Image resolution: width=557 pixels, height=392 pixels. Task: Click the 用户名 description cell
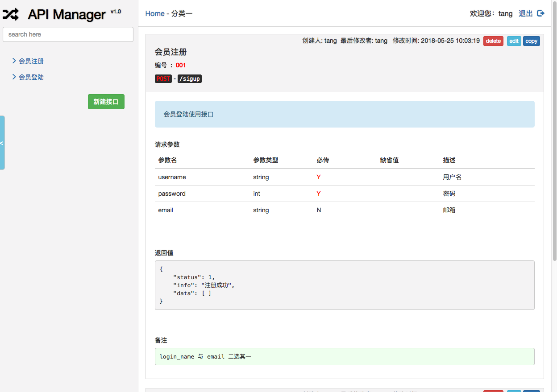[x=453, y=177]
